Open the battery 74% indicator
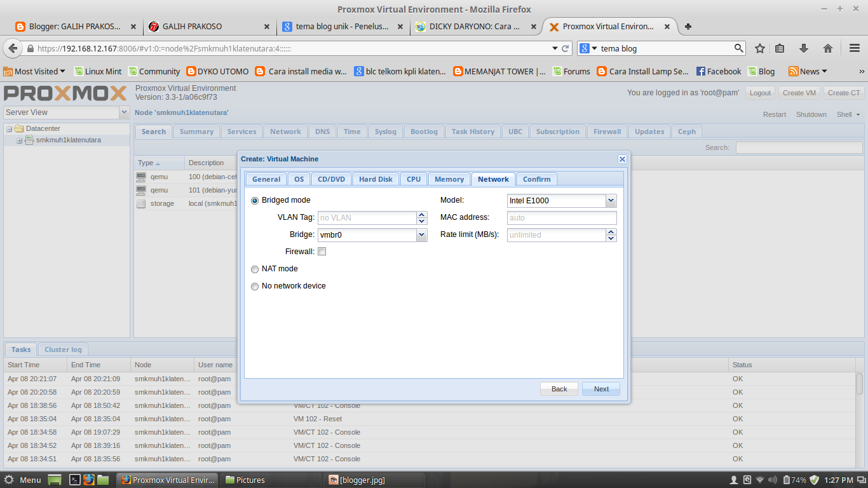The width and height of the screenshot is (868, 488). coord(796,480)
